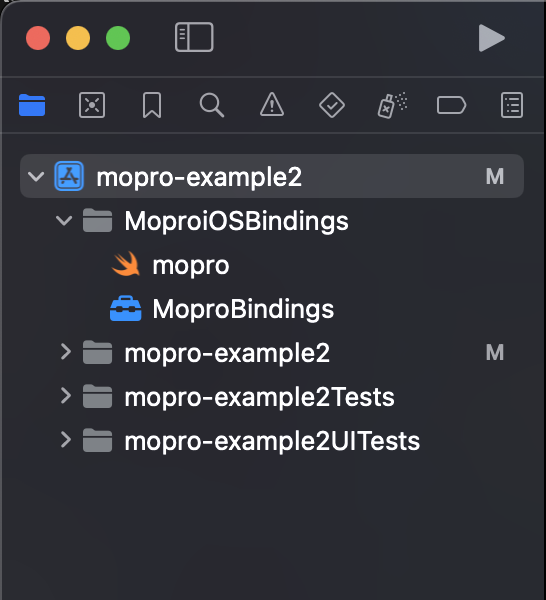This screenshot has height=600, width=546.
Task: Close the window with red button
Action: (38, 38)
